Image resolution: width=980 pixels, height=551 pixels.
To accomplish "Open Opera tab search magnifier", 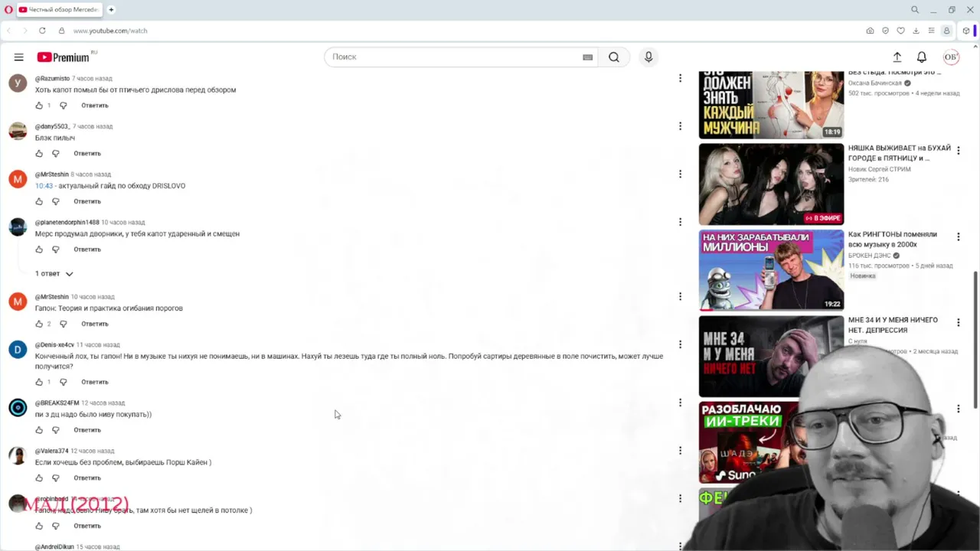I will 915,10.
